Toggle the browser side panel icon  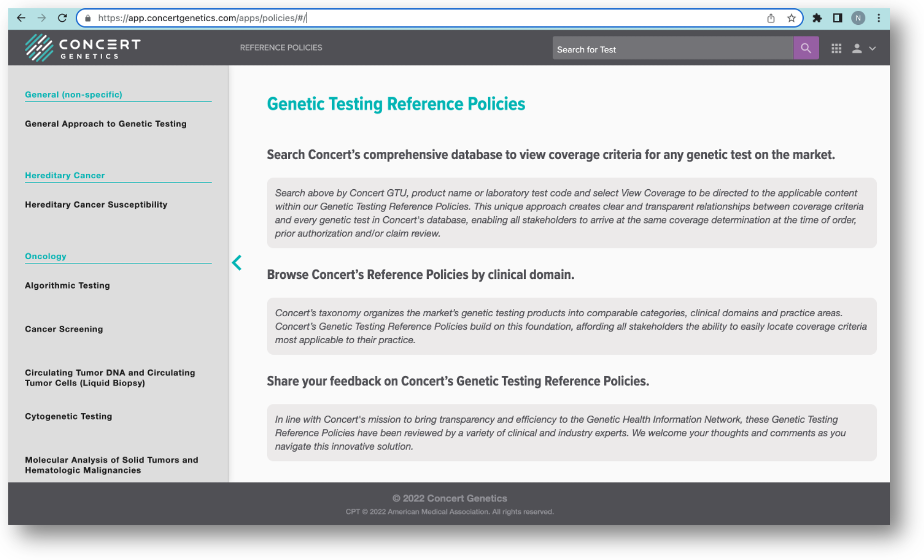point(837,18)
